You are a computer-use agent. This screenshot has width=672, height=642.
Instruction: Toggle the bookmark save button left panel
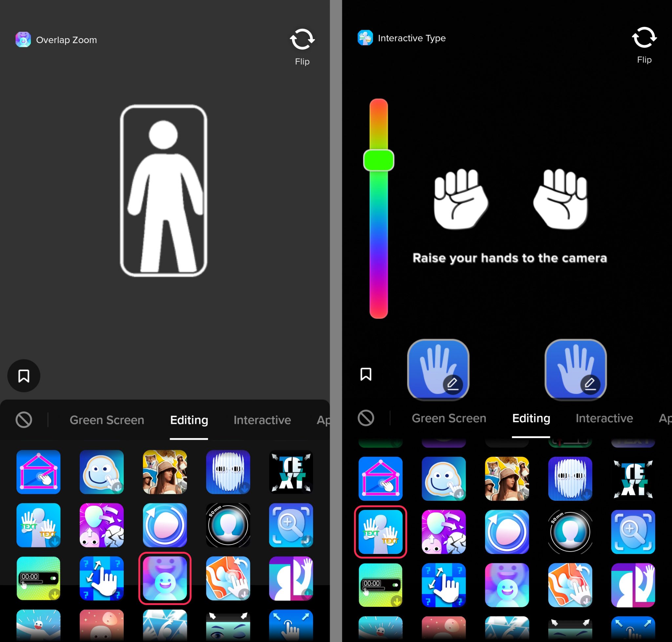23,375
